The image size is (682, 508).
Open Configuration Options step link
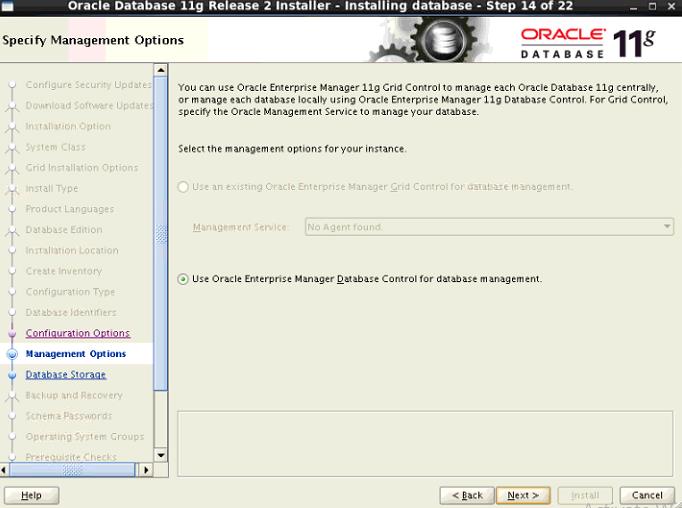[x=77, y=333]
